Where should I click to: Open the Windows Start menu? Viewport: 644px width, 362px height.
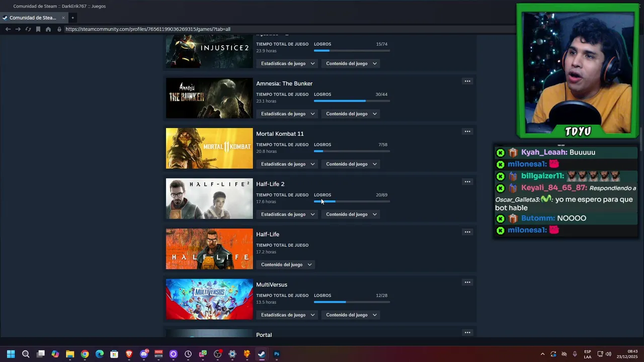click(x=11, y=354)
